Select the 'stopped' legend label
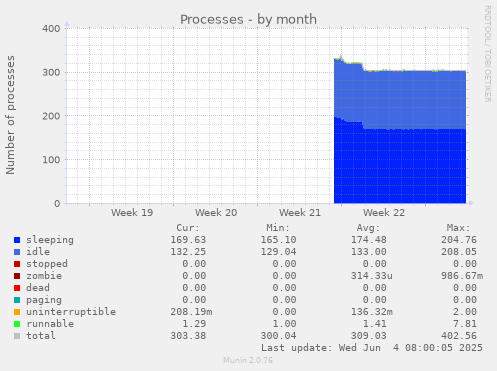The image size is (497, 371). coord(47,264)
